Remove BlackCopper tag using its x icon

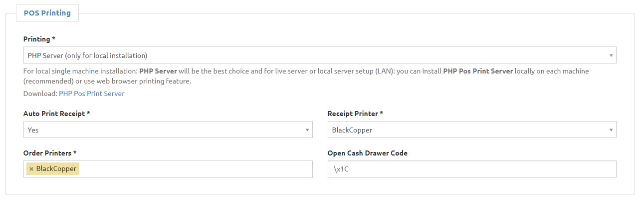31,169
